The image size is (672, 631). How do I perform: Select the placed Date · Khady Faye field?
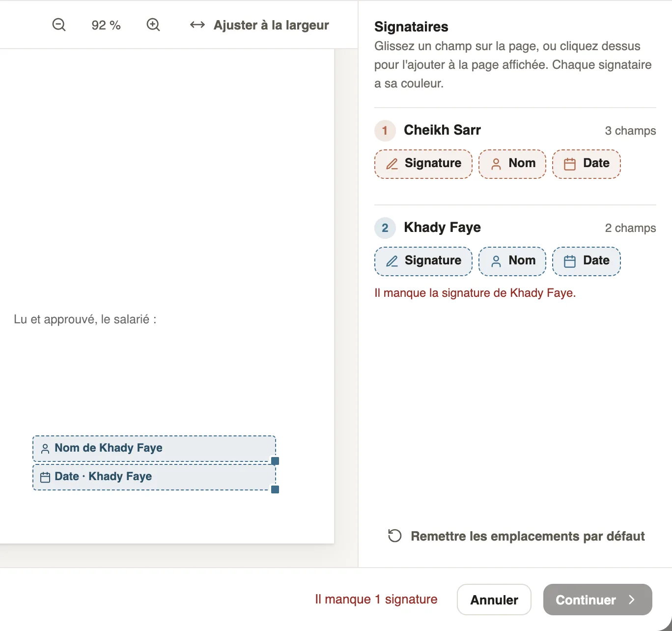[154, 477]
